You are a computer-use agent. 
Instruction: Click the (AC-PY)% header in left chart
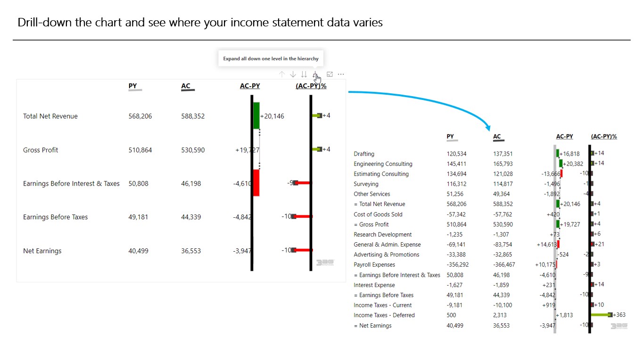point(311,86)
